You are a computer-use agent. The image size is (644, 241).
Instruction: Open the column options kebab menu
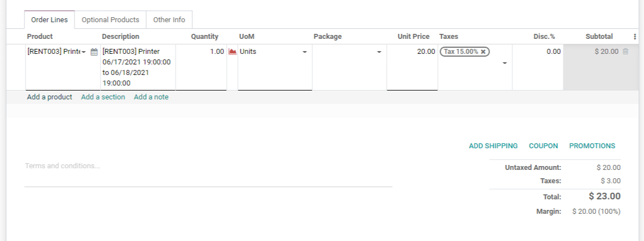coord(635,37)
